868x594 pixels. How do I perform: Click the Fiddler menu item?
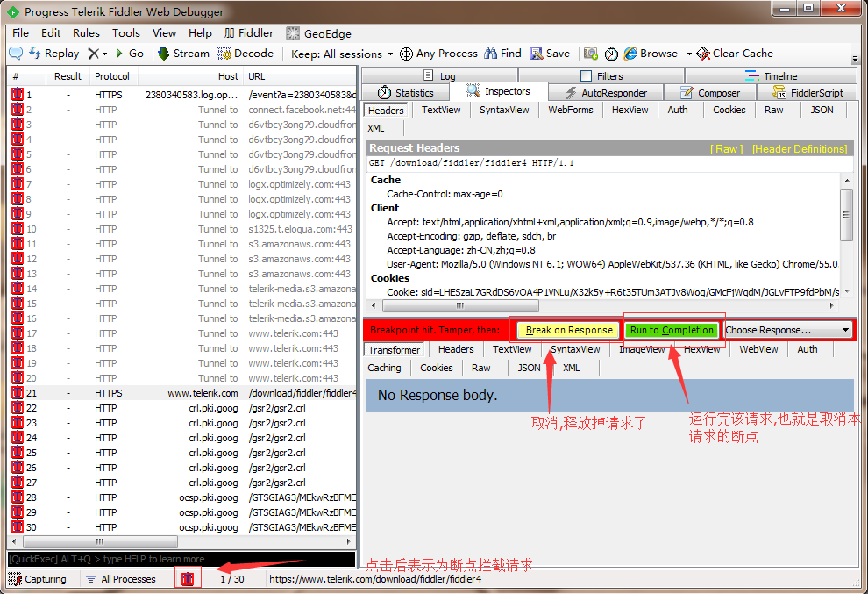(x=248, y=33)
